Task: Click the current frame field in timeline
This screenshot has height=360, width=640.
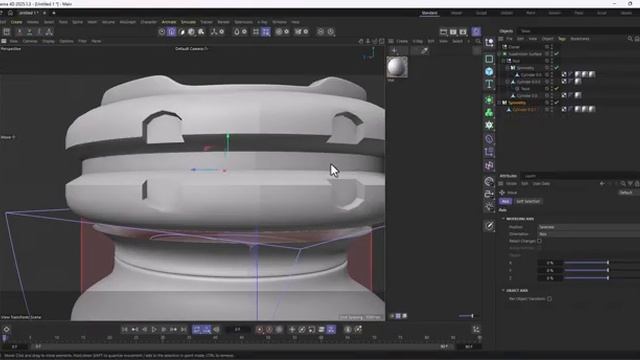Action: pyautogui.click(x=238, y=329)
